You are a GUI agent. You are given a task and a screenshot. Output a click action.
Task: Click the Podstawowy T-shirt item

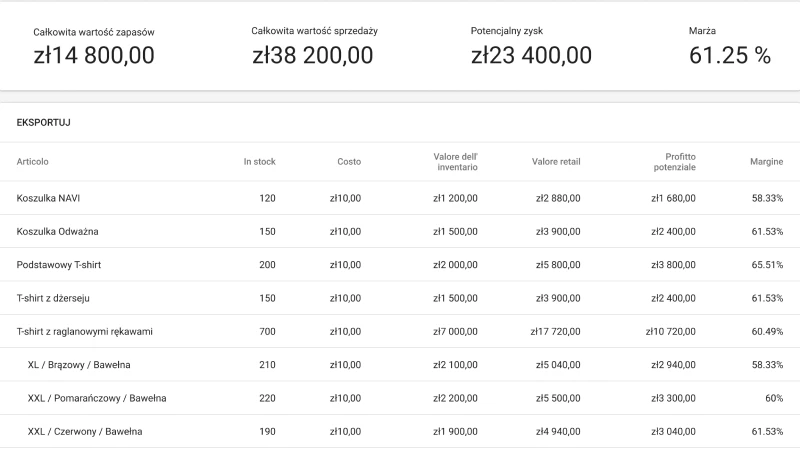(x=59, y=265)
